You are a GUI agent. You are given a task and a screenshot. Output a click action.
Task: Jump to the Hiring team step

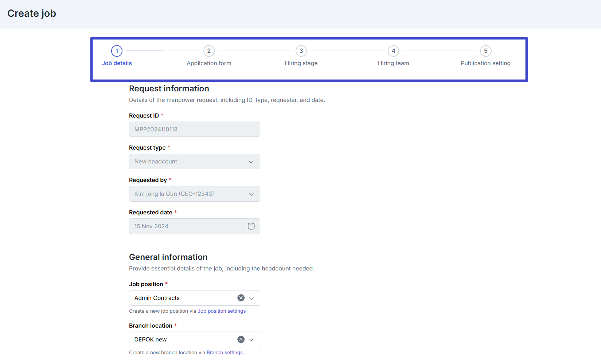click(393, 63)
